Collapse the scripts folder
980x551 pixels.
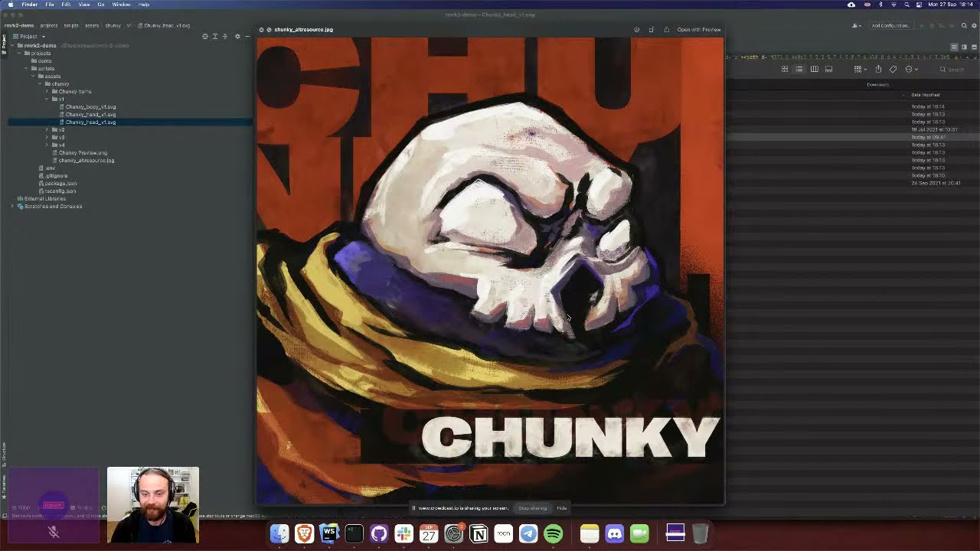click(26, 68)
